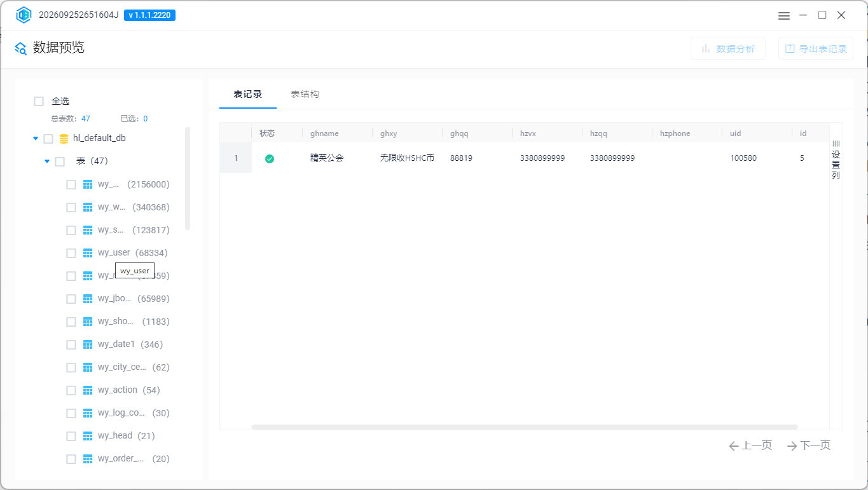Image resolution: width=868 pixels, height=490 pixels.
Task: Click the 数据分析 button
Action: coord(728,48)
